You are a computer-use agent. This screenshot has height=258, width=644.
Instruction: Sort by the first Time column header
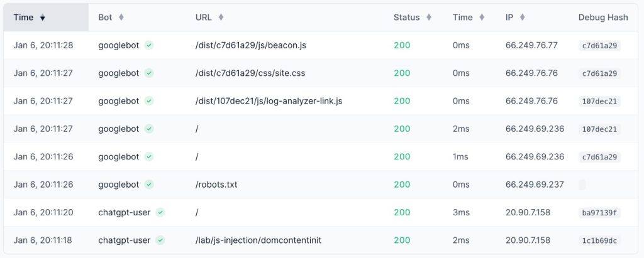point(24,18)
